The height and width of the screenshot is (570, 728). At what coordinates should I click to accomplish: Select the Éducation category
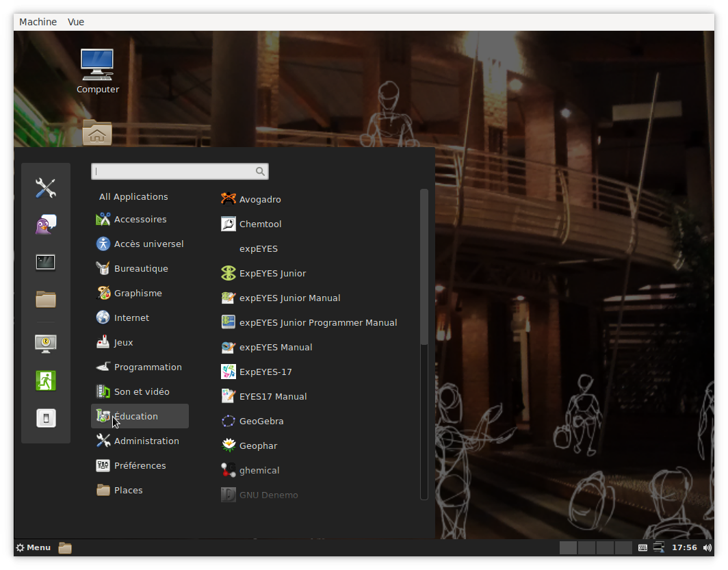click(140, 416)
